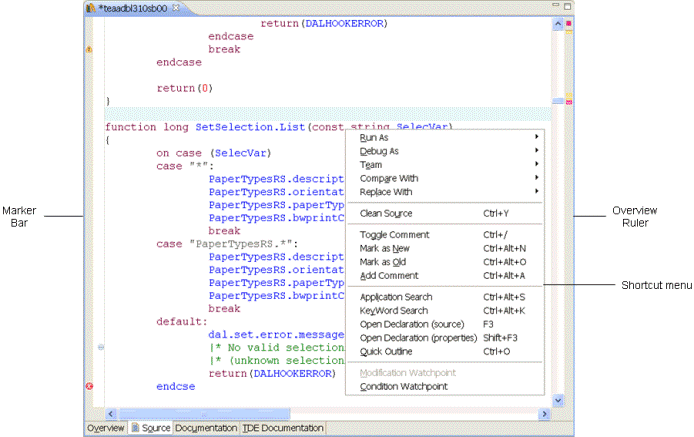Click the red error marker beside endcse
Screen dimensions: 694x437
(89, 386)
